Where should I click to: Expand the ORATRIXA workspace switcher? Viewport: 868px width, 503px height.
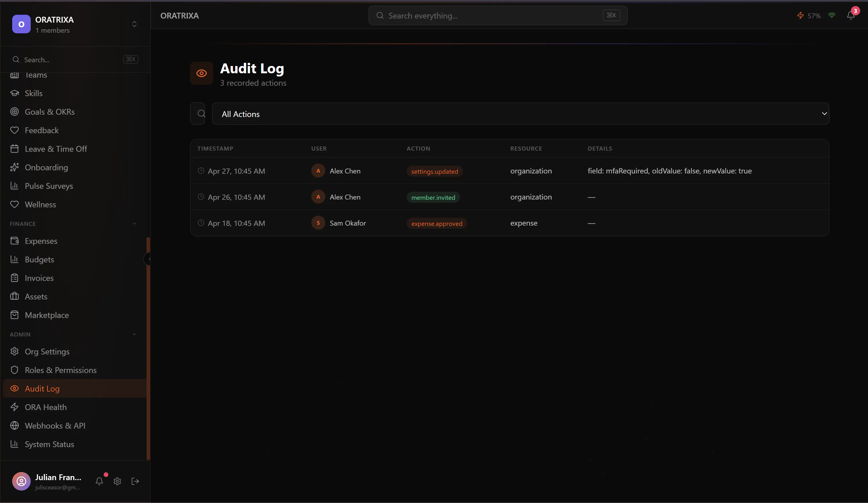point(134,24)
